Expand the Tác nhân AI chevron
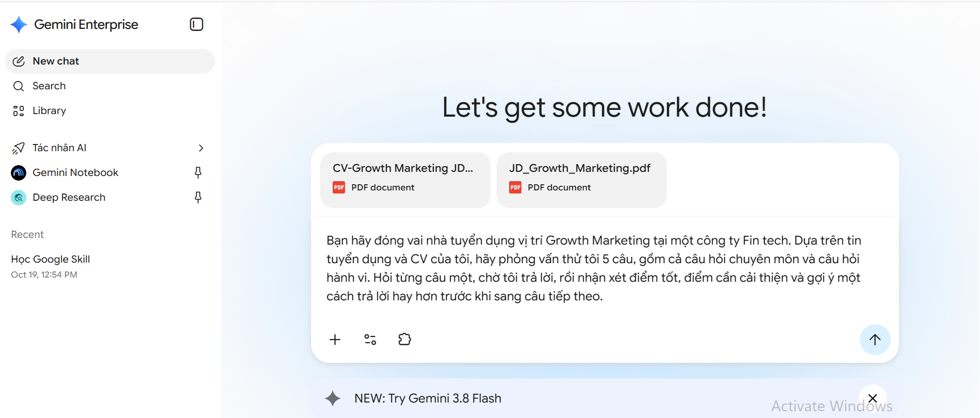 click(201, 148)
